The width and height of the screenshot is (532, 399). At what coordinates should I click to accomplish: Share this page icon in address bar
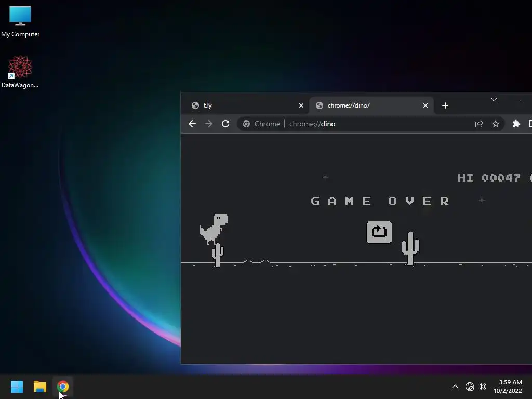pos(478,124)
